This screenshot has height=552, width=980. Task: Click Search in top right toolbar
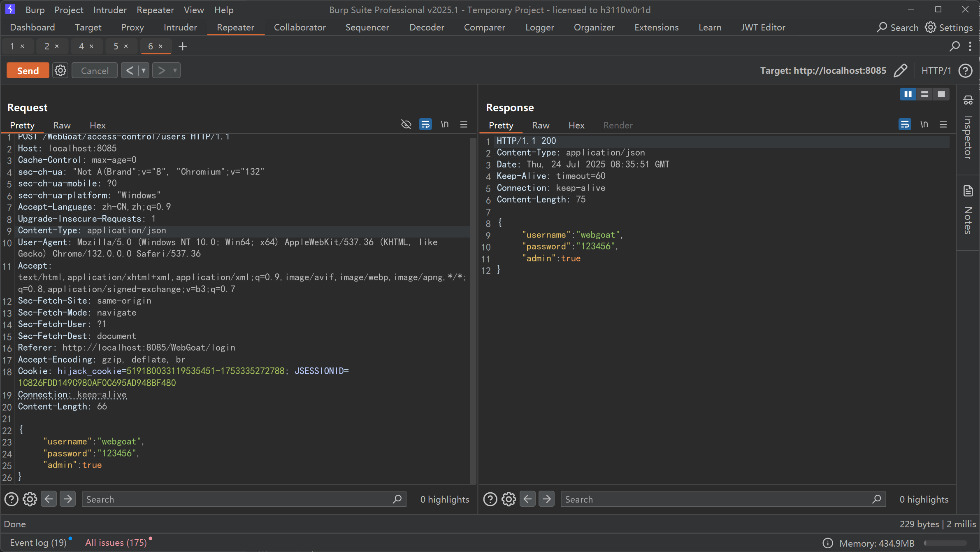coord(898,27)
